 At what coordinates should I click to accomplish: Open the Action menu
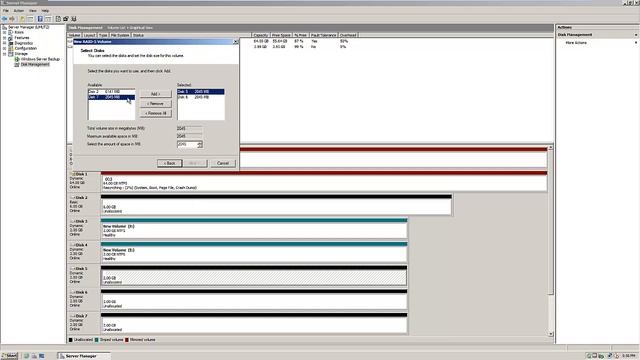(x=19, y=11)
